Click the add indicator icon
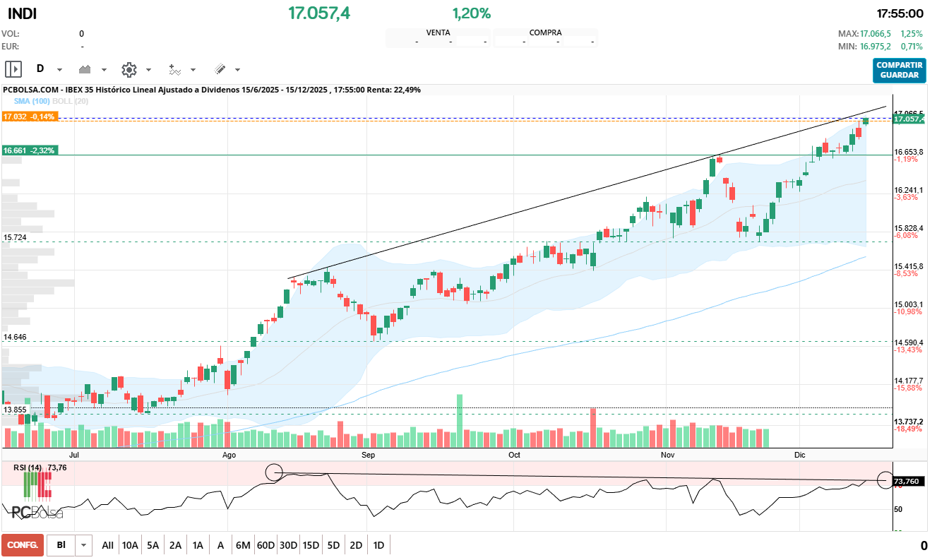Viewport: 937px width, 560px height. (174, 69)
